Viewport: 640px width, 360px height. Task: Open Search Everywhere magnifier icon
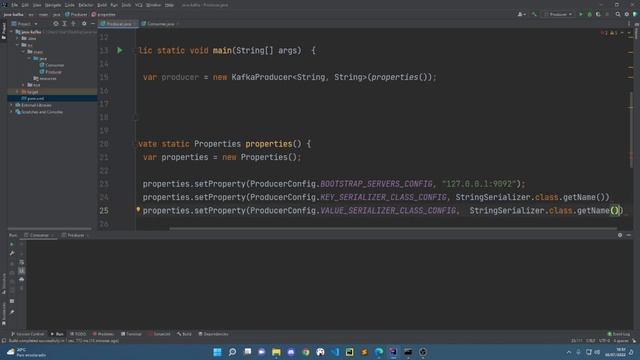(x=618, y=14)
